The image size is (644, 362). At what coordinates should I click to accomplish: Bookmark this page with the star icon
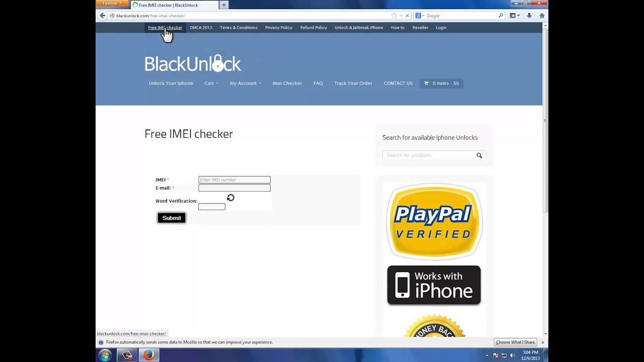pos(394,16)
